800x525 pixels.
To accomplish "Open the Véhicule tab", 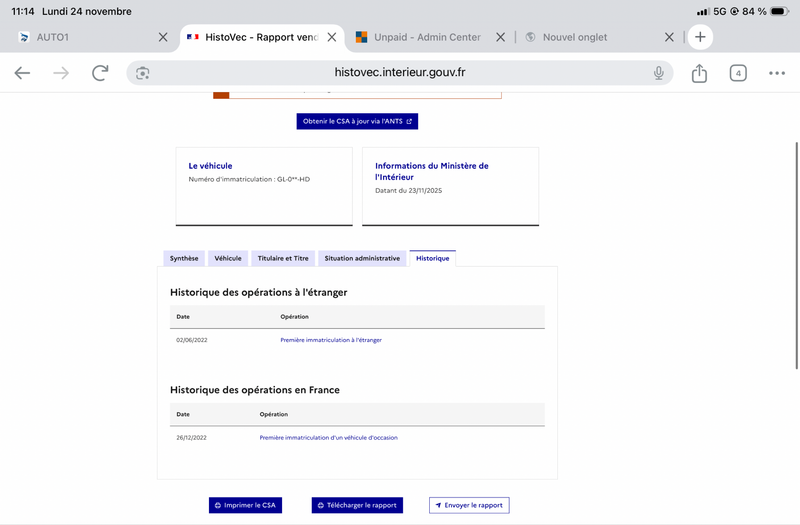I will tap(228, 258).
